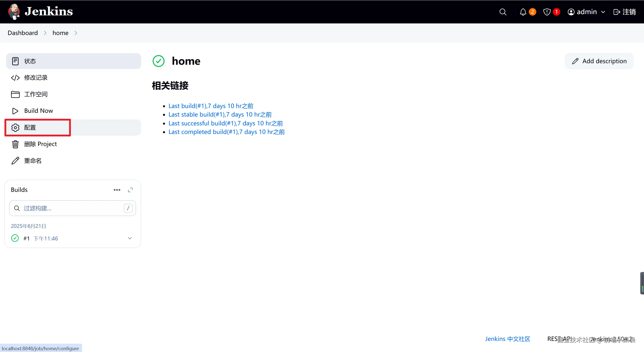
Task: Click Add description button
Action: [599, 61]
